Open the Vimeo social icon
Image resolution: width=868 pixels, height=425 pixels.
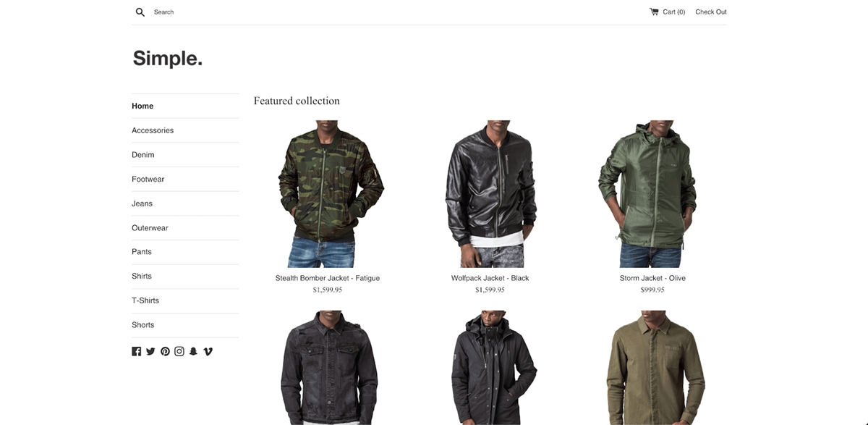coord(208,351)
